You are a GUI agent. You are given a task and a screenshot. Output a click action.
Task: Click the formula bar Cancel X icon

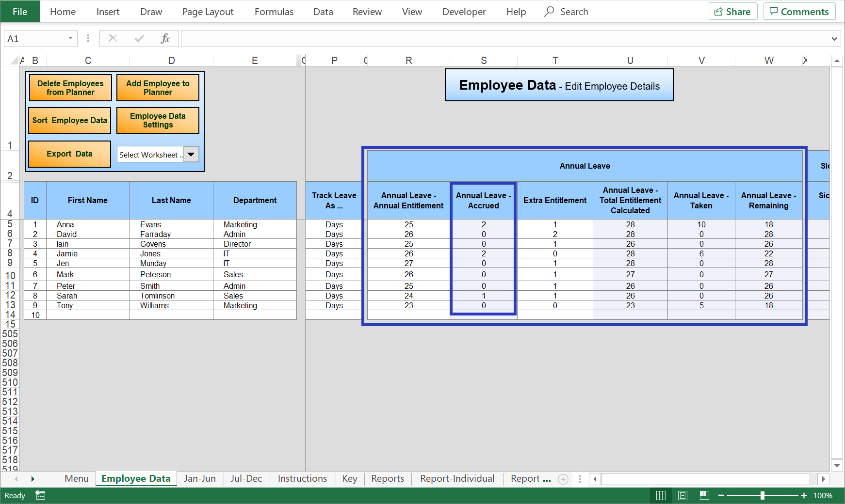coord(113,39)
